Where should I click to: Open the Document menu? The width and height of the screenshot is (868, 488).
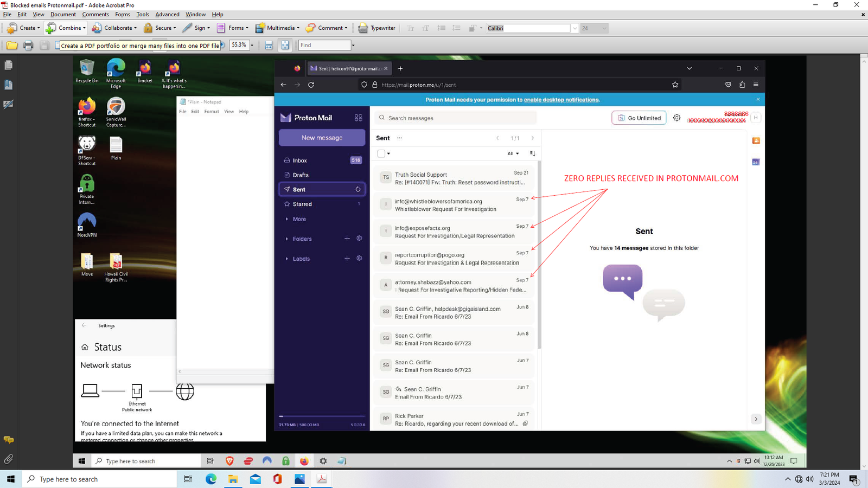tap(63, 15)
